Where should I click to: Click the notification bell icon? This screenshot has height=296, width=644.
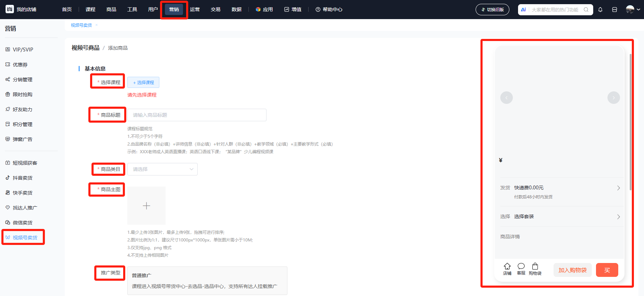tap(600, 10)
